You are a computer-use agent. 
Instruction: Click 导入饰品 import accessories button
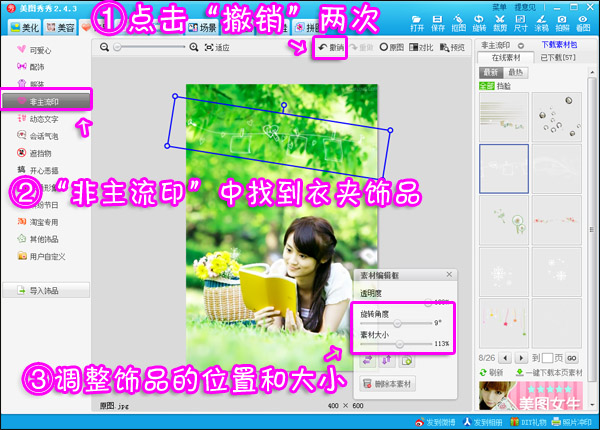45,291
